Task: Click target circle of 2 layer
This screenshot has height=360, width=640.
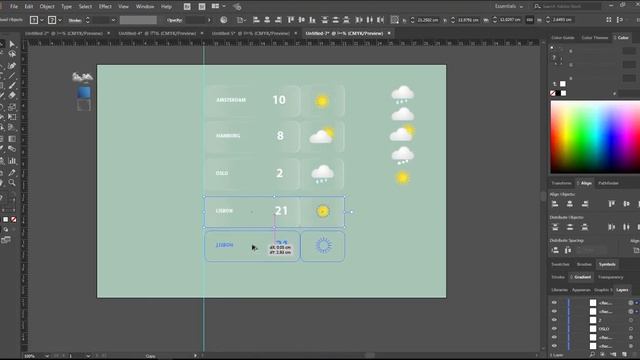Action: pos(631,320)
